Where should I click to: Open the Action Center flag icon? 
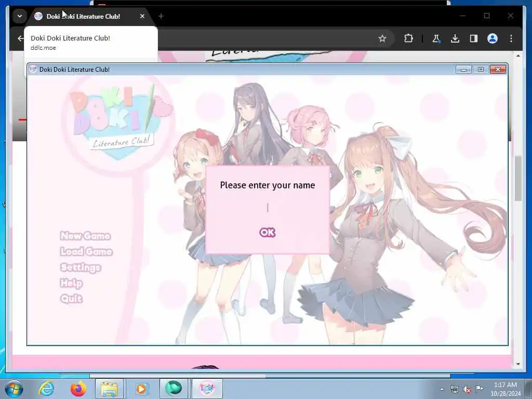(x=479, y=389)
